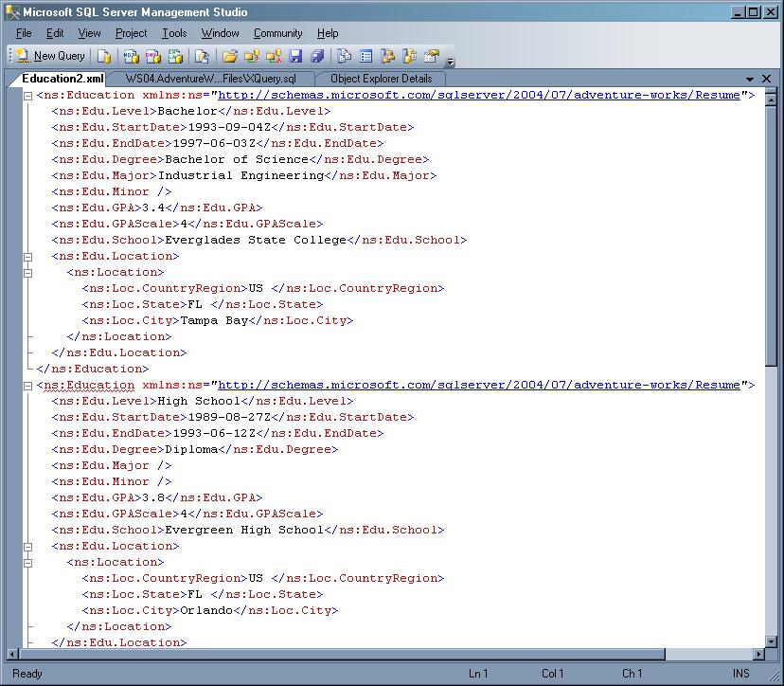Open the Community menu
The height and width of the screenshot is (686, 784).
coord(278,33)
